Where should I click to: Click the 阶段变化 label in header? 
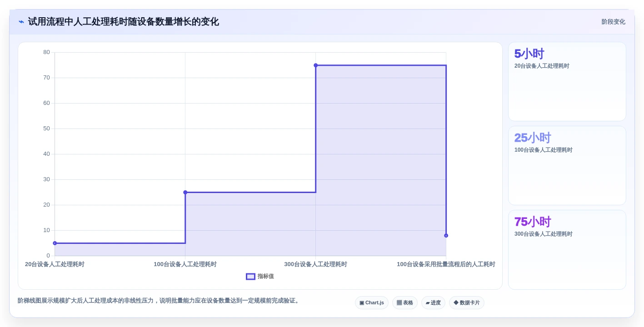tap(613, 22)
